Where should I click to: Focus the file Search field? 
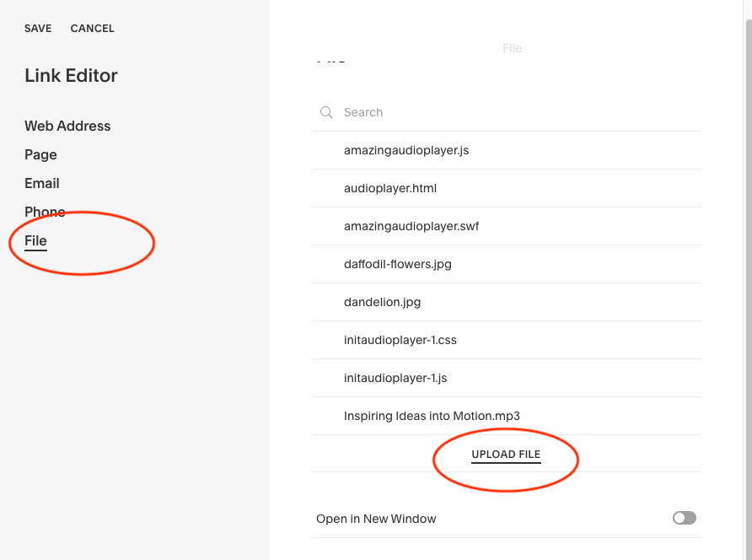click(506, 112)
